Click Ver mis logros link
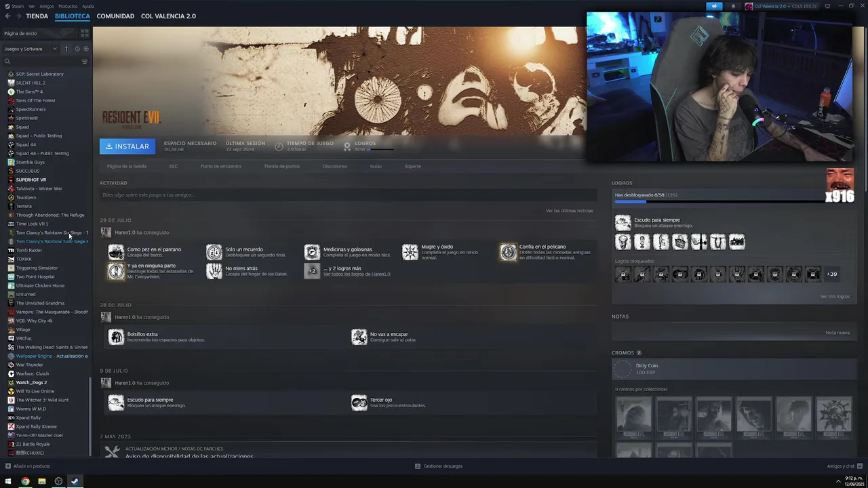868x488 pixels. click(x=835, y=296)
